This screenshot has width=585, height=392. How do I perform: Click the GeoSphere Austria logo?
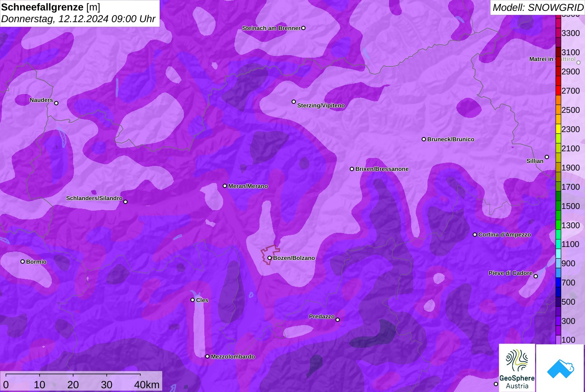click(x=517, y=368)
